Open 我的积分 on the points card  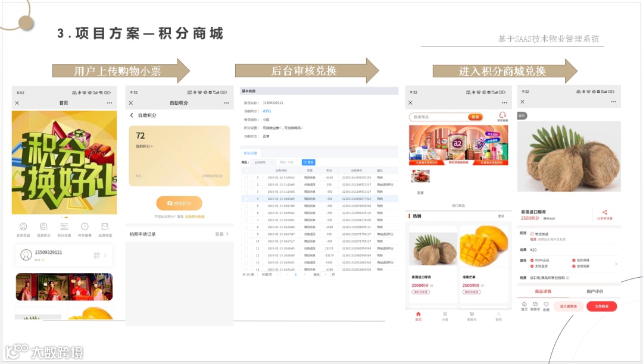pyautogui.click(x=144, y=146)
